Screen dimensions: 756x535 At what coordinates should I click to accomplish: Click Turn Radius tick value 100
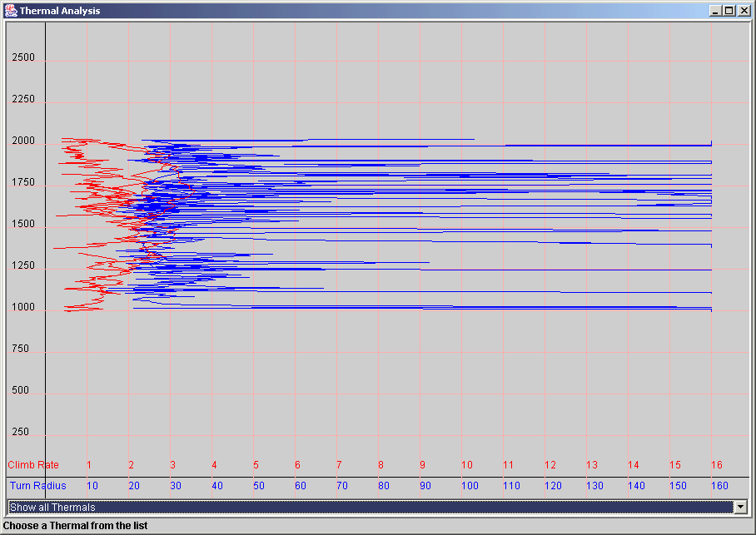[x=470, y=486]
